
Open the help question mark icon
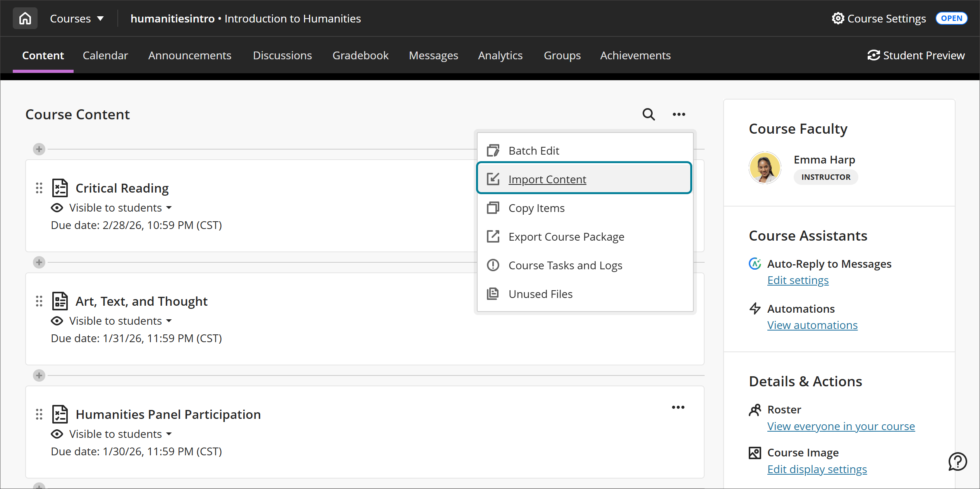pos(957,461)
